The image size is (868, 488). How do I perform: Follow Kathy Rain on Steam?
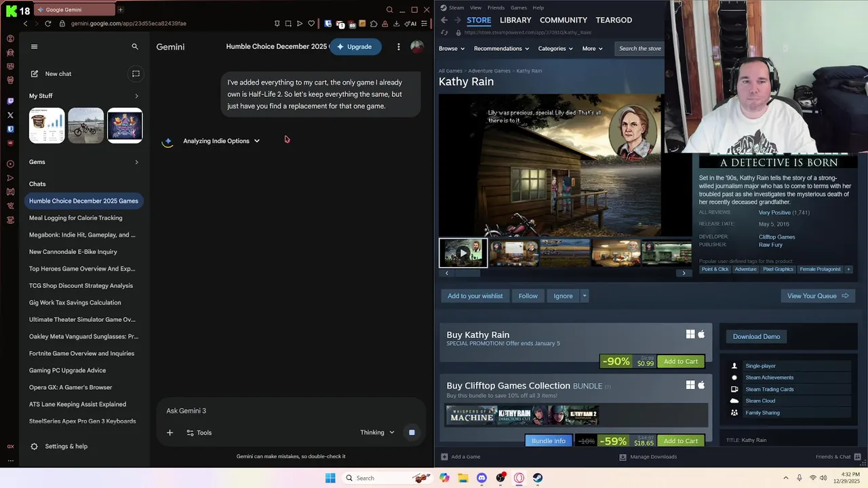(x=528, y=296)
